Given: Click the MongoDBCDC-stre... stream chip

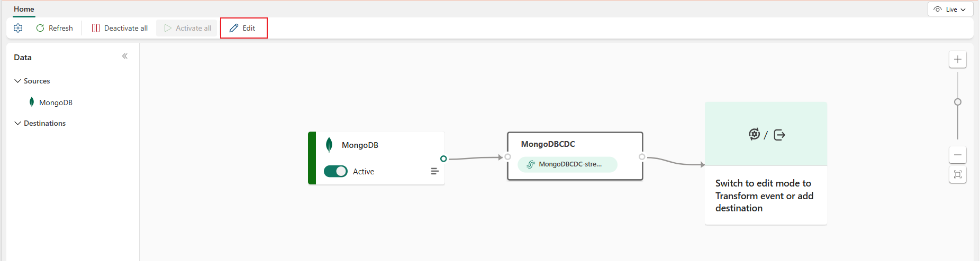Looking at the screenshot, I should coord(567,164).
